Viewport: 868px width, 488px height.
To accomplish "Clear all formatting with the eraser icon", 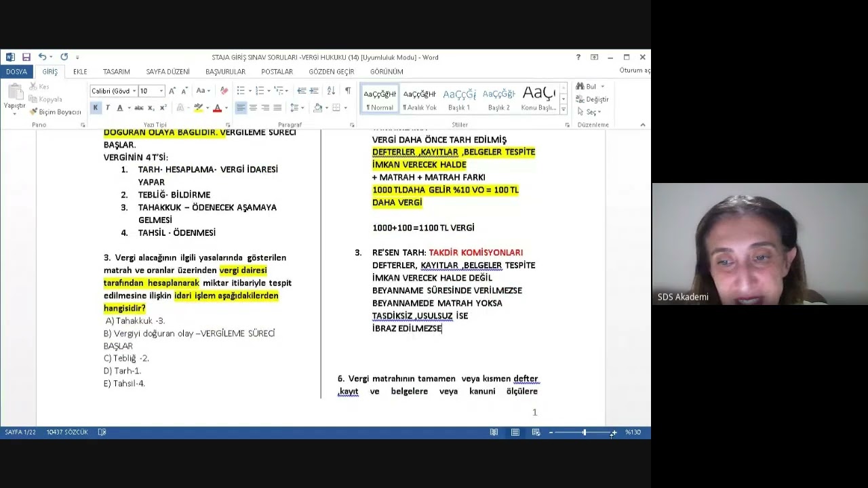I will [224, 91].
